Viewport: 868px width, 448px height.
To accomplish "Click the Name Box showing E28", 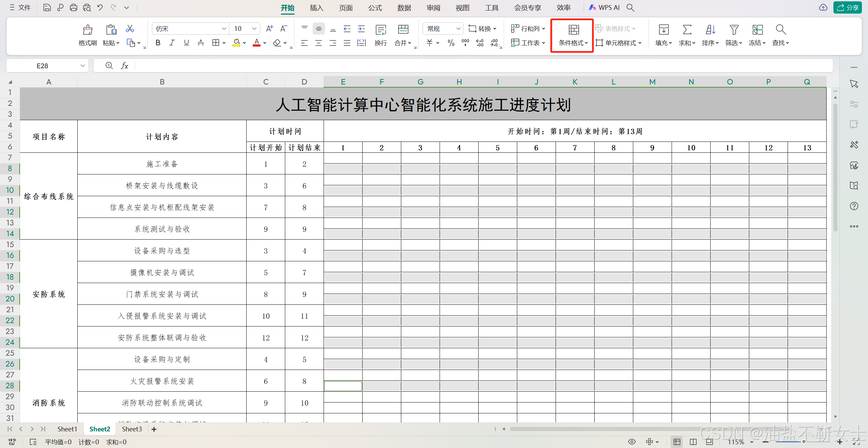I will coord(42,66).
